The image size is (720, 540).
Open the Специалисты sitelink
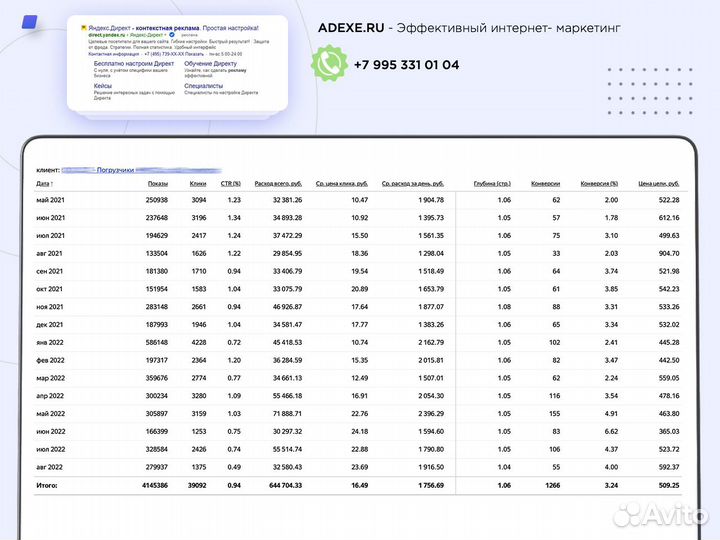coord(204,86)
